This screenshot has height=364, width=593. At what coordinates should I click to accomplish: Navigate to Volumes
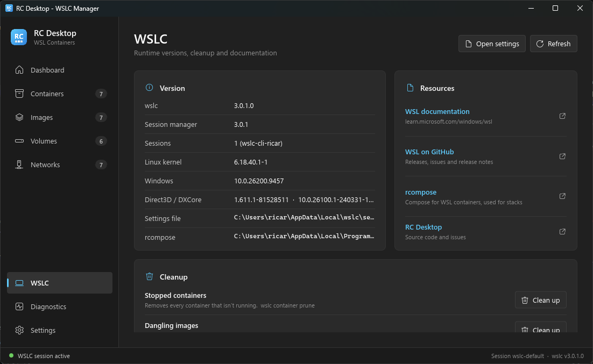pos(60,141)
